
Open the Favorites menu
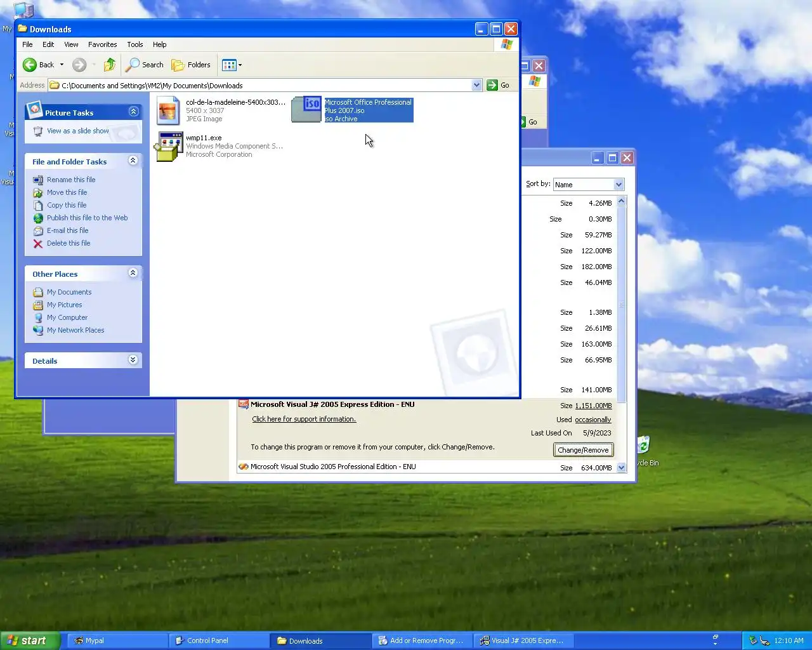[x=103, y=44]
